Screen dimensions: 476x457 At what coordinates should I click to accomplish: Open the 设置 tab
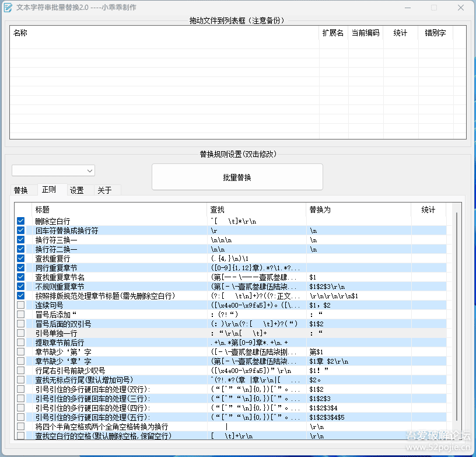coord(78,190)
